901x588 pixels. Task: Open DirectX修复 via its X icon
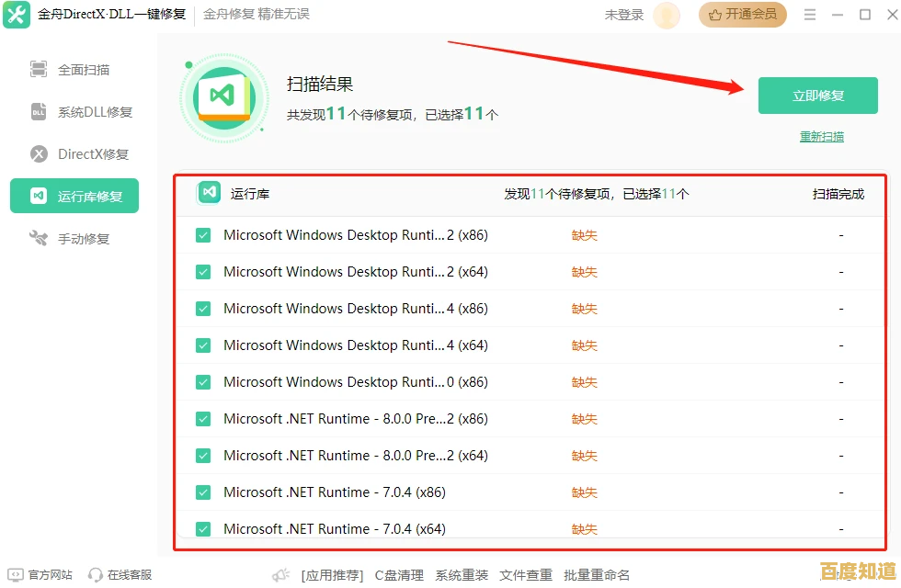click(x=37, y=153)
